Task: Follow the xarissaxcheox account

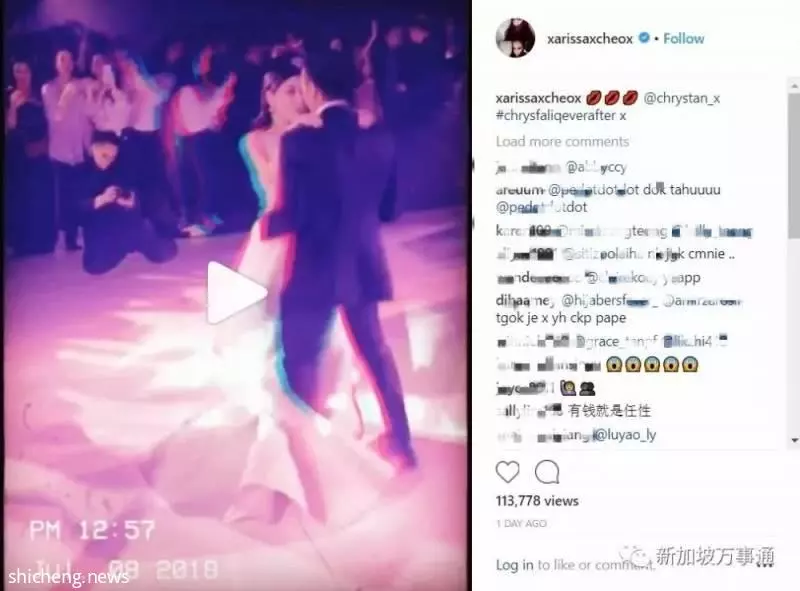Action: click(683, 38)
